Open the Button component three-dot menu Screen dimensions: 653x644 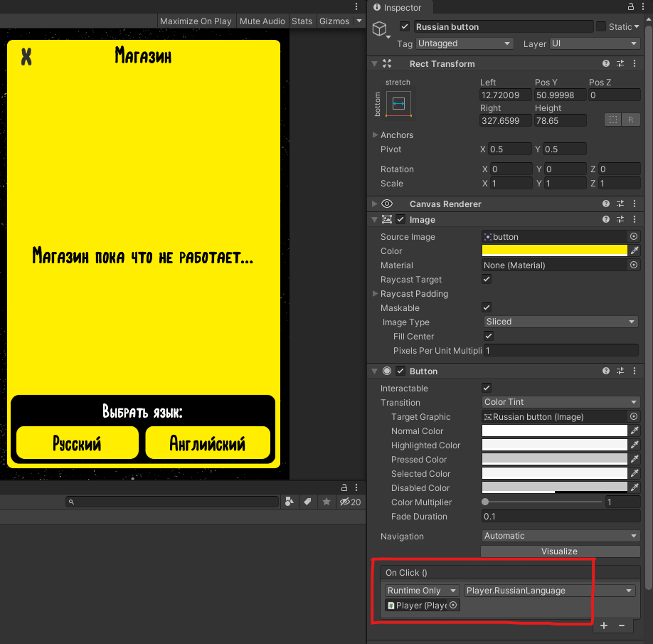635,371
